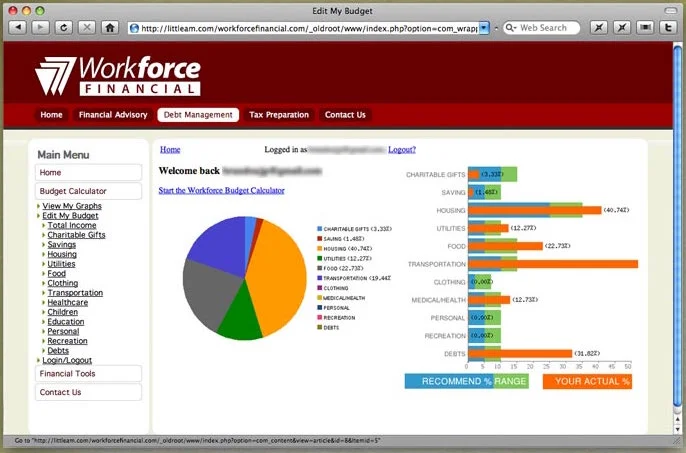Viewport: 686px width, 453px height.
Task: Open the Contact Us top tab
Action: tap(345, 115)
